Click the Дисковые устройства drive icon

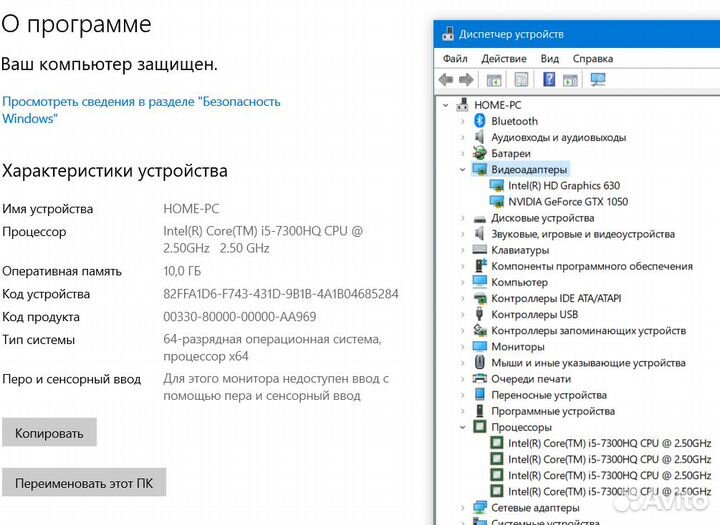[479, 219]
